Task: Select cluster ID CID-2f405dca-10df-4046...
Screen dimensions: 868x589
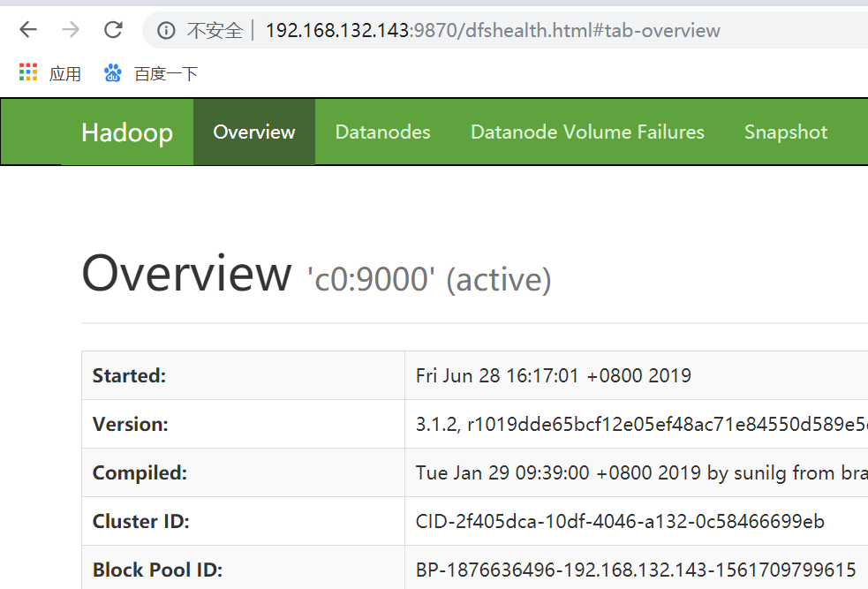Action: [x=620, y=522]
